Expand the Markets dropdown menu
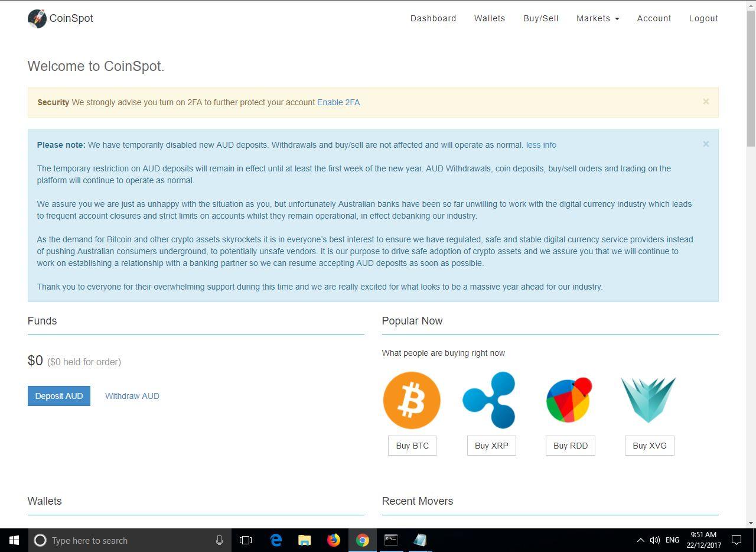This screenshot has width=756, height=552. (x=597, y=18)
